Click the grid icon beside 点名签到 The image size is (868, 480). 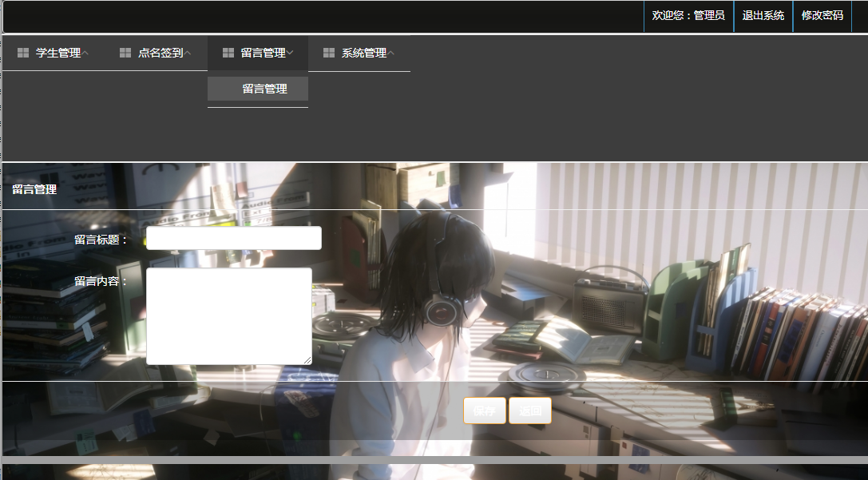click(x=125, y=53)
